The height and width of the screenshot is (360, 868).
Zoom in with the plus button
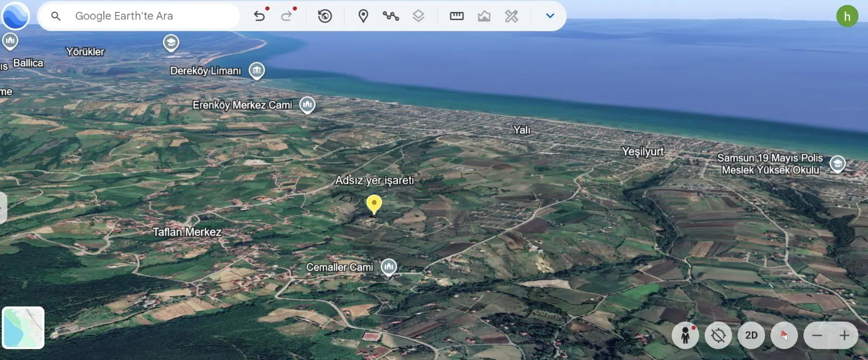[844, 336]
